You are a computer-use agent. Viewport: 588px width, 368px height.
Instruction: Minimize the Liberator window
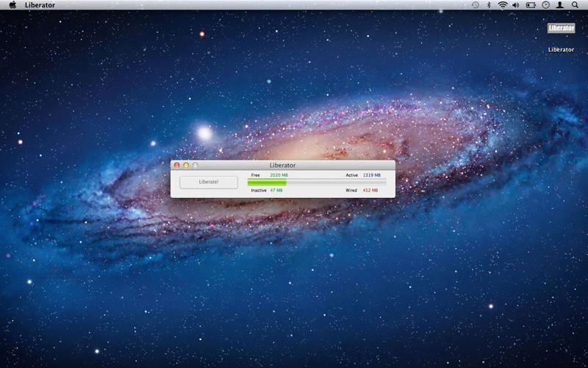point(186,165)
